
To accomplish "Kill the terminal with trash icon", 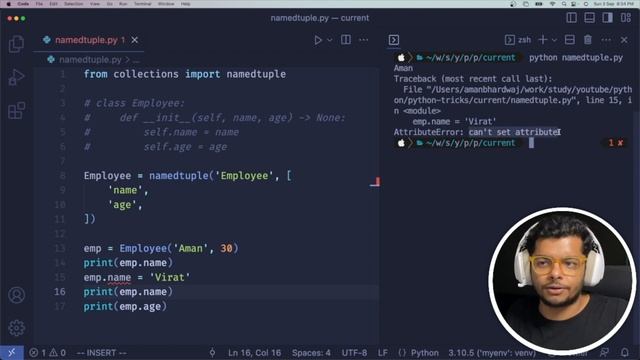I will point(588,40).
